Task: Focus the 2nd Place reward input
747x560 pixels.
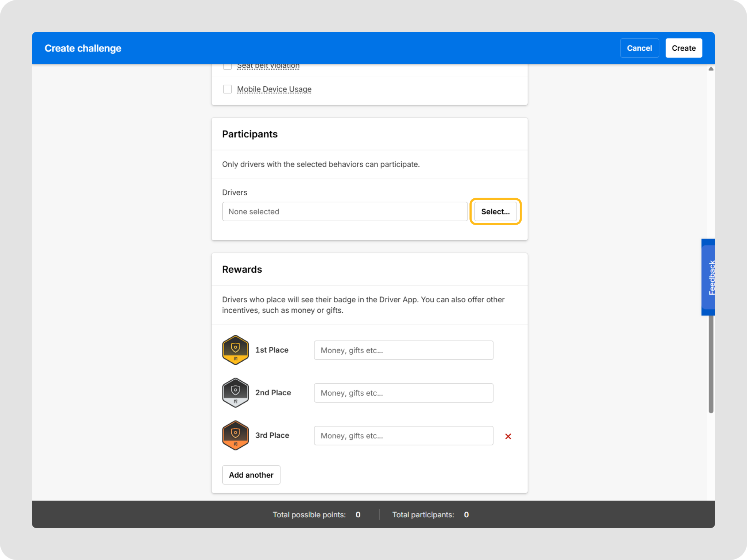Action: [403, 393]
